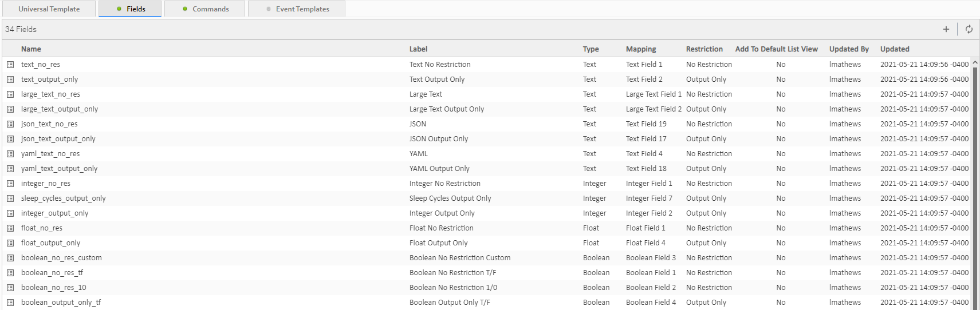
Task: Click row icon beside float_output_only
Action: [10, 243]
